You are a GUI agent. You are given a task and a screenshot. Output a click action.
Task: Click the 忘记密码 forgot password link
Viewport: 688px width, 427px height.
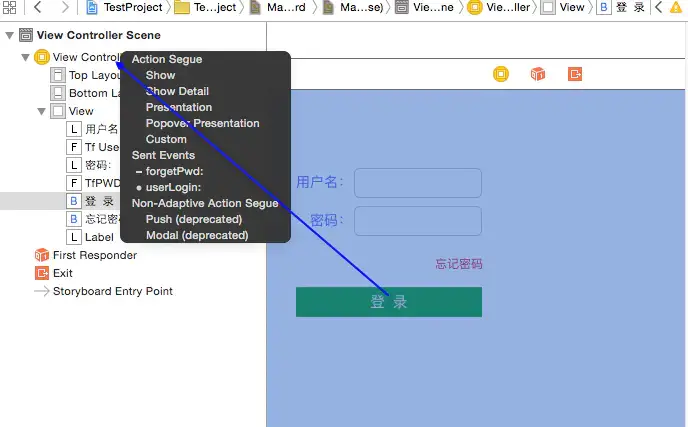458,264
